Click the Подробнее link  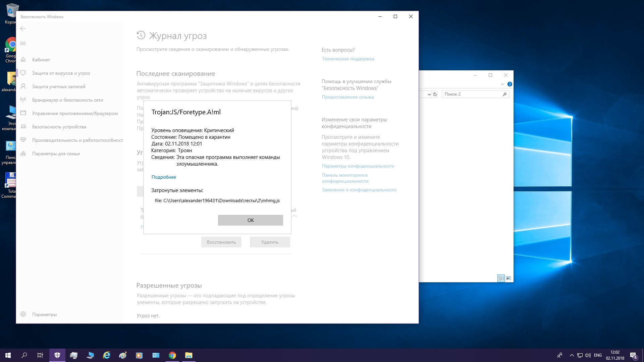click(x=164, y=177)
